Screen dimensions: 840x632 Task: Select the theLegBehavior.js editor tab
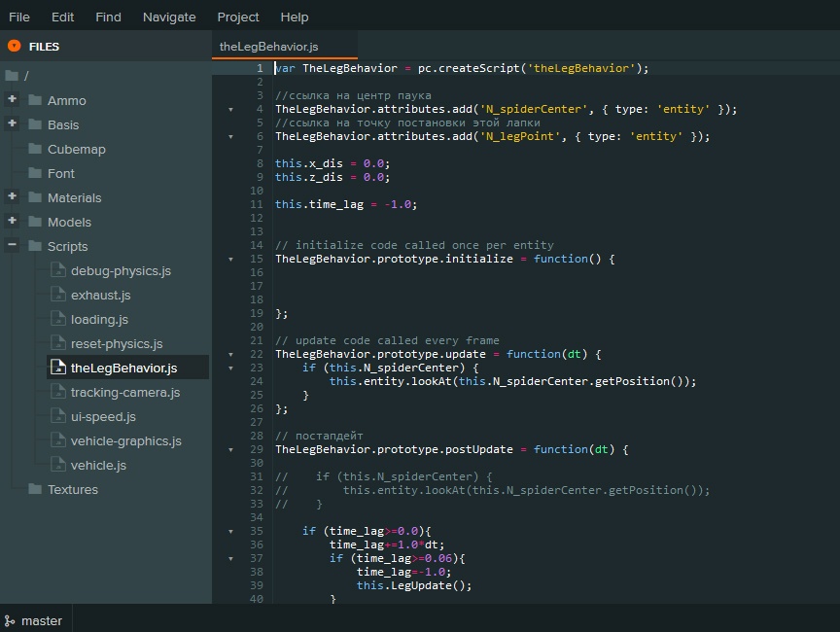[x=268, y=46]
